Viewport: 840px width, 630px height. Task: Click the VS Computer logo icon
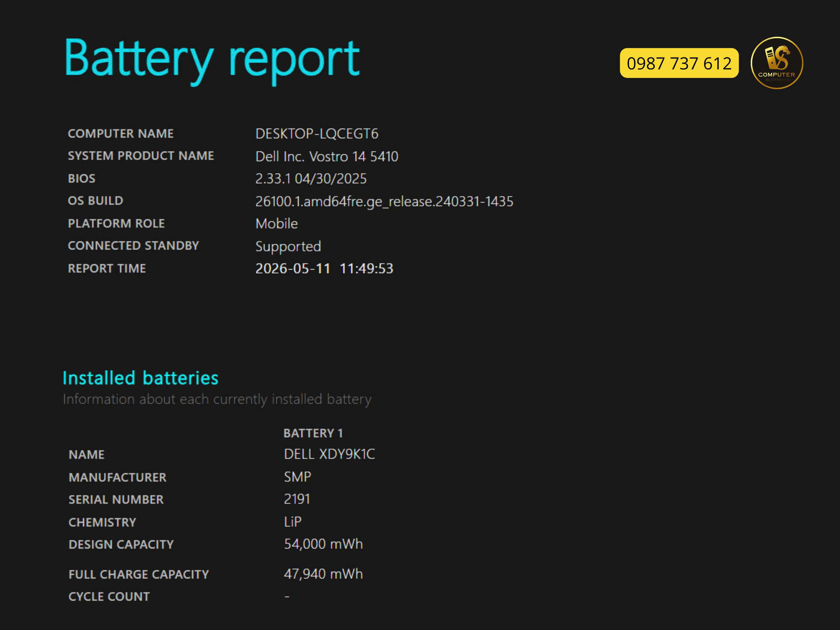click(x=777, y=63)
